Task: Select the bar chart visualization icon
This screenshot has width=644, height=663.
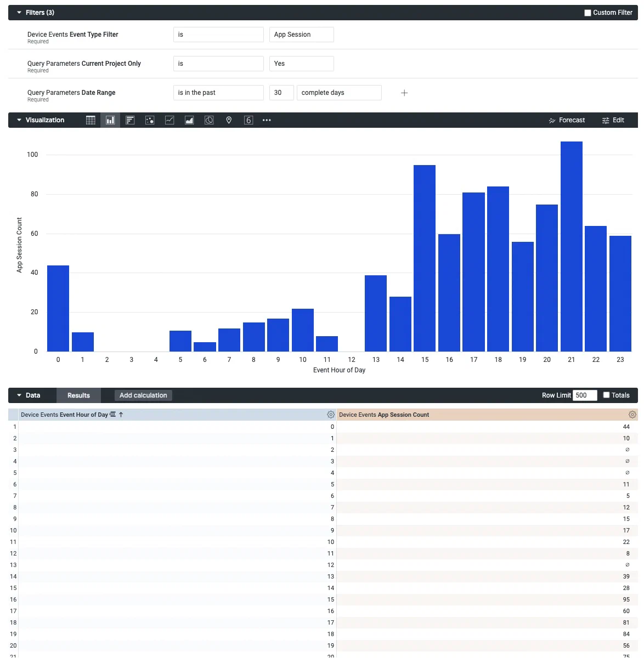Action: (x=130, y=120)
